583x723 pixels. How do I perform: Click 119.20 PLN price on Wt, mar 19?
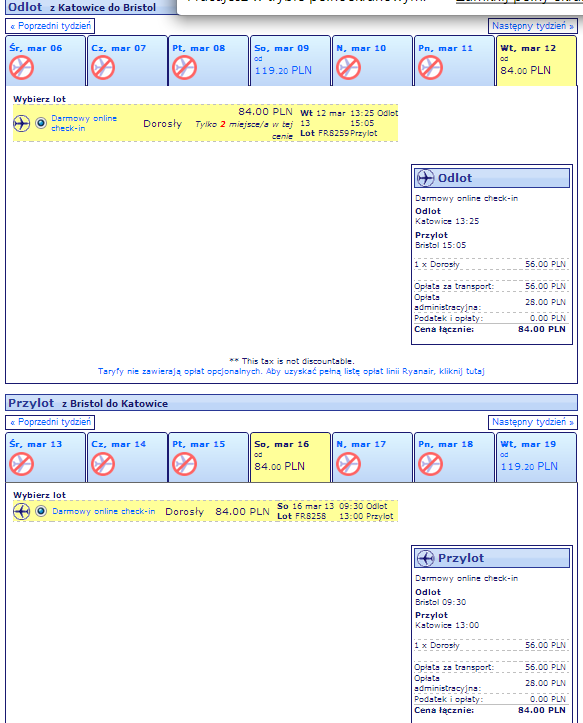(x=529, y=466)
